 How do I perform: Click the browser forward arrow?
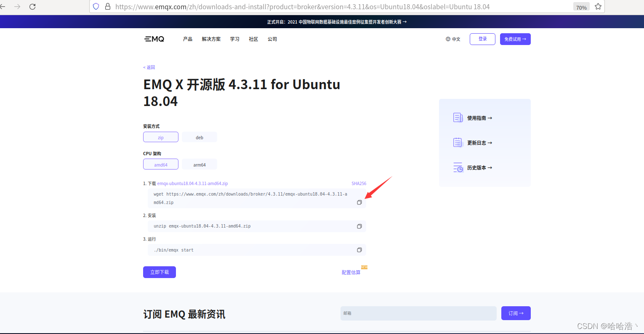click(x=17, y=7)
